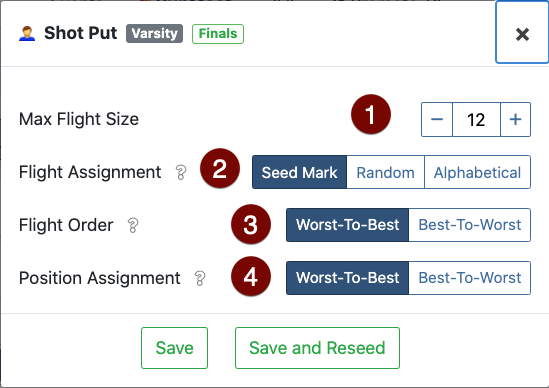Click the numbered marker 2 badge
The image size is (549, 388).
pos(220,168)
